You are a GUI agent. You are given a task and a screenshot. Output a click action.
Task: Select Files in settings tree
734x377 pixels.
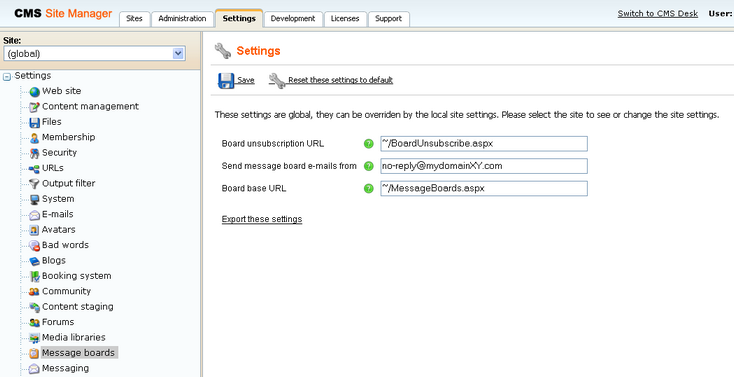51,122
